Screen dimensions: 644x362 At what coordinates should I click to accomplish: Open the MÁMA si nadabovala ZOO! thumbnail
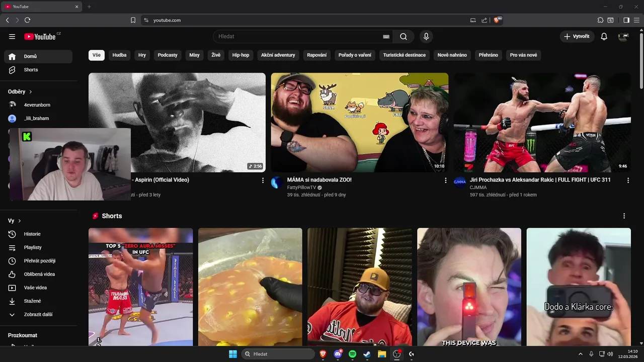tap(360, 123)
